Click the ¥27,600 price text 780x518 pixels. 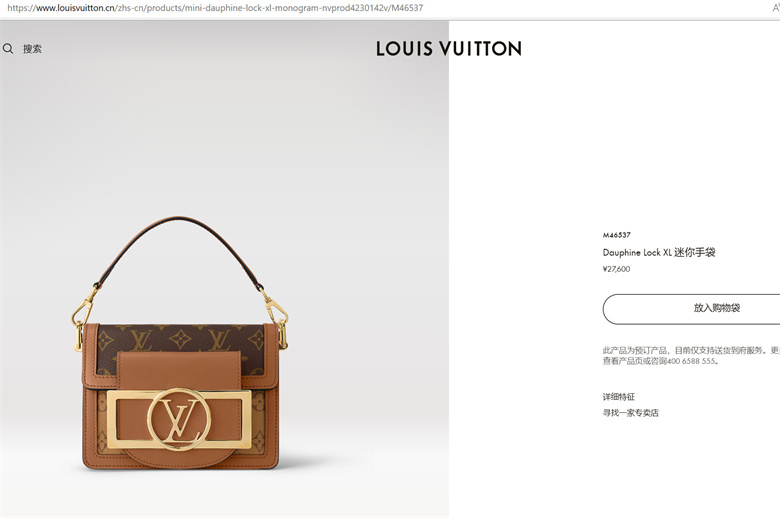pos(616,269)
